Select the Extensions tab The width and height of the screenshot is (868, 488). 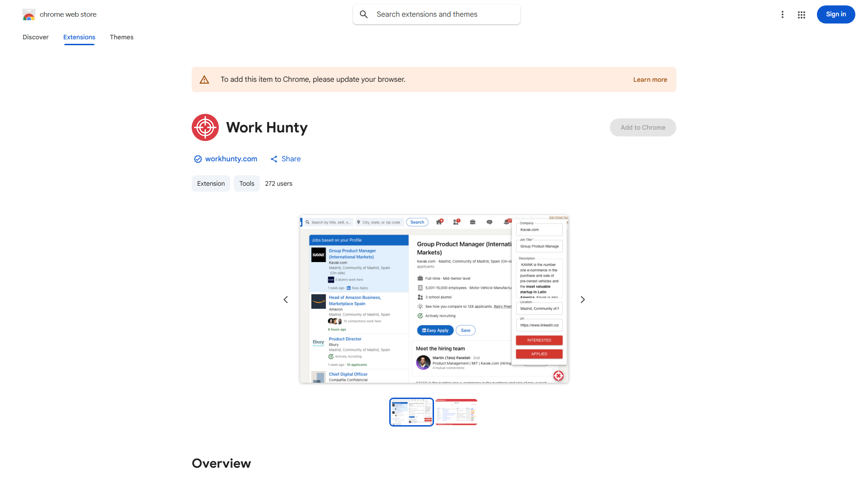(x=79, y=37)
